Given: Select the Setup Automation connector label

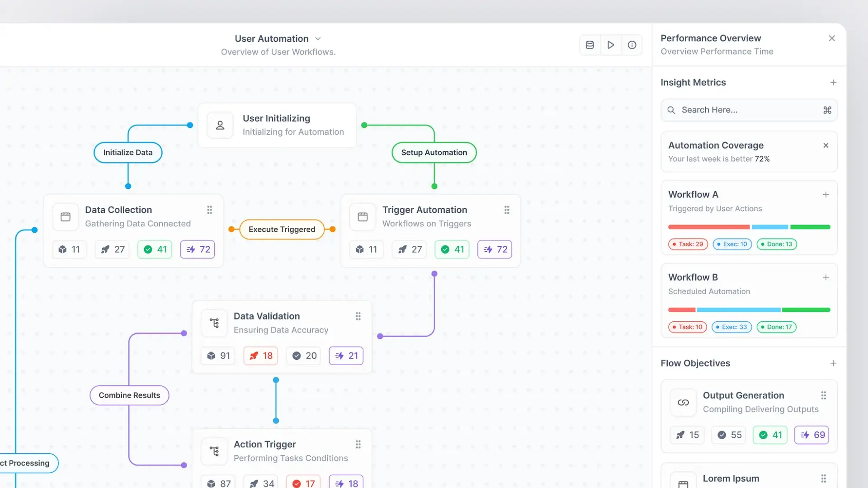Looking at the screenshot, I should click(434, 153).
